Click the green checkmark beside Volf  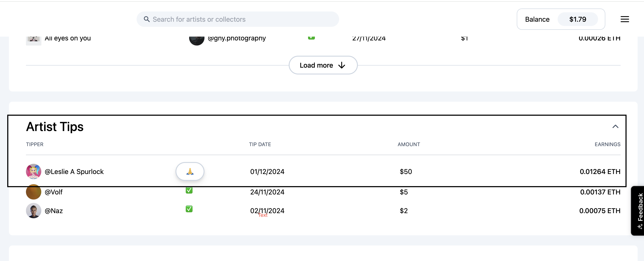click(x=189, y=190)
